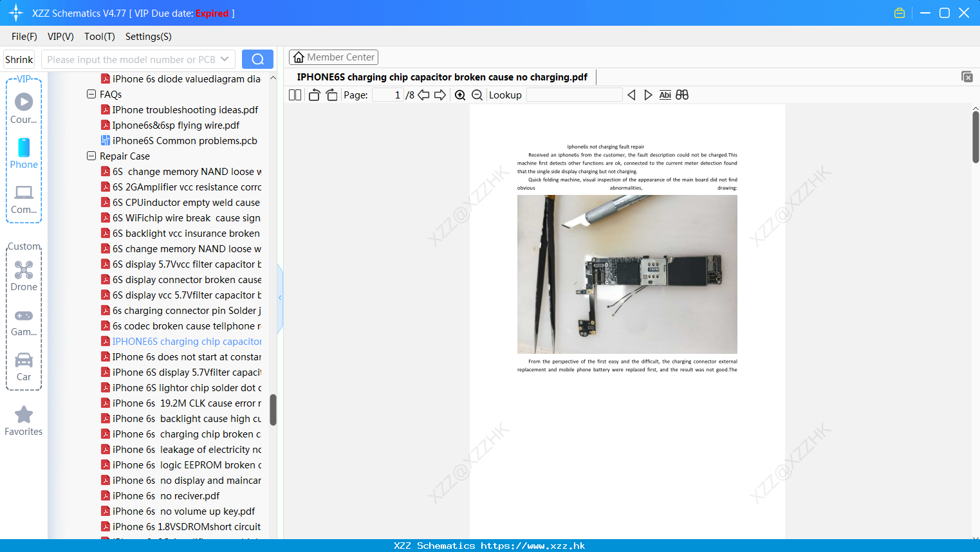Find next lookup match

pyautogui.click(x=648, y=95)
